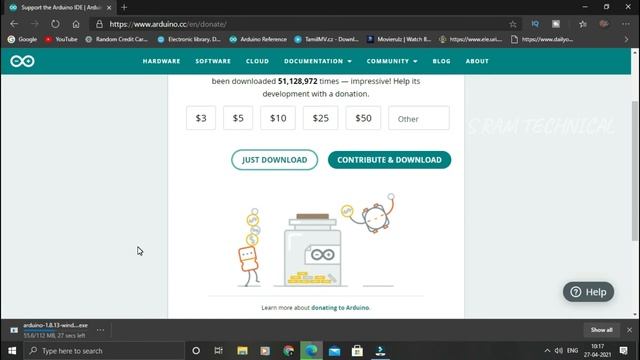Viewport: 640px width, 360px height.
Task: Open the Help widget
Action: [x=588, y=292]
